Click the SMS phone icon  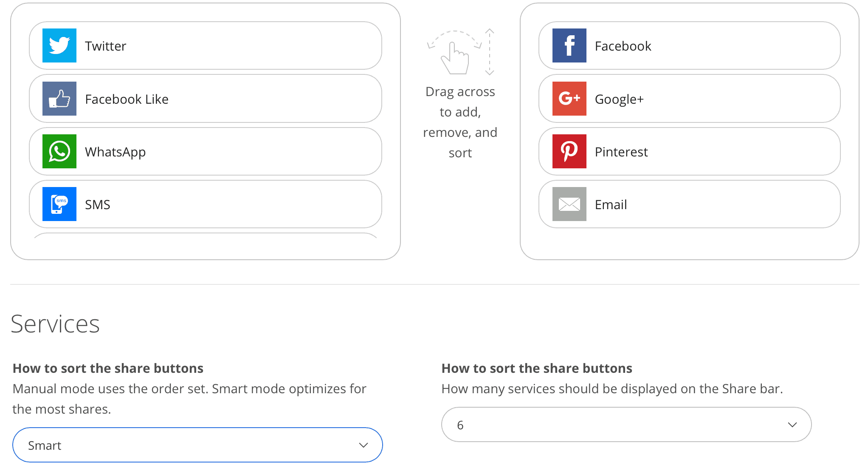click(x=59, y=204)
